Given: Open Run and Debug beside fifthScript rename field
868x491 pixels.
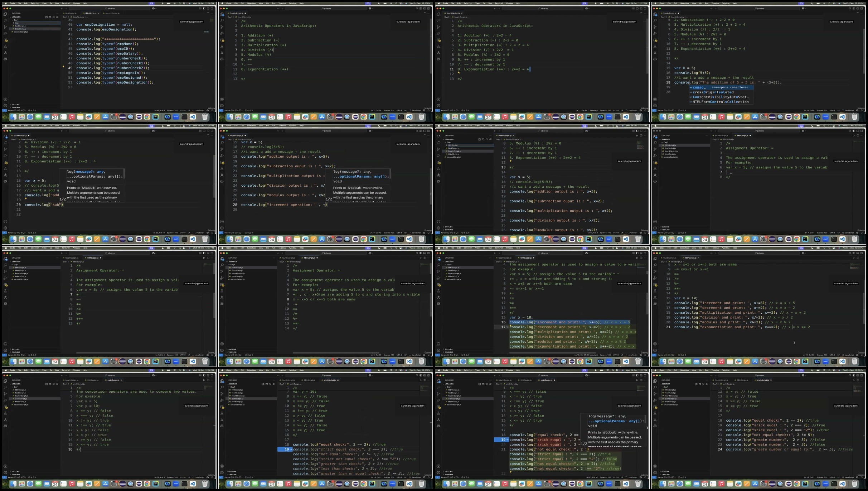Looking at the screenshot, I should (438, 156).
